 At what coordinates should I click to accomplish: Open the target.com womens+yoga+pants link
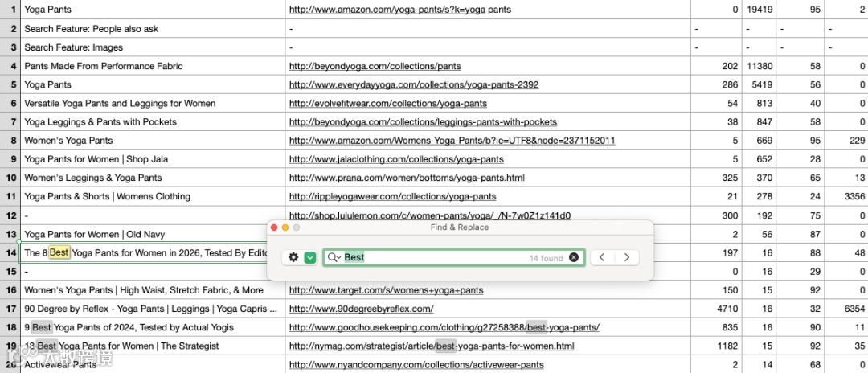[x=386, y=290]
